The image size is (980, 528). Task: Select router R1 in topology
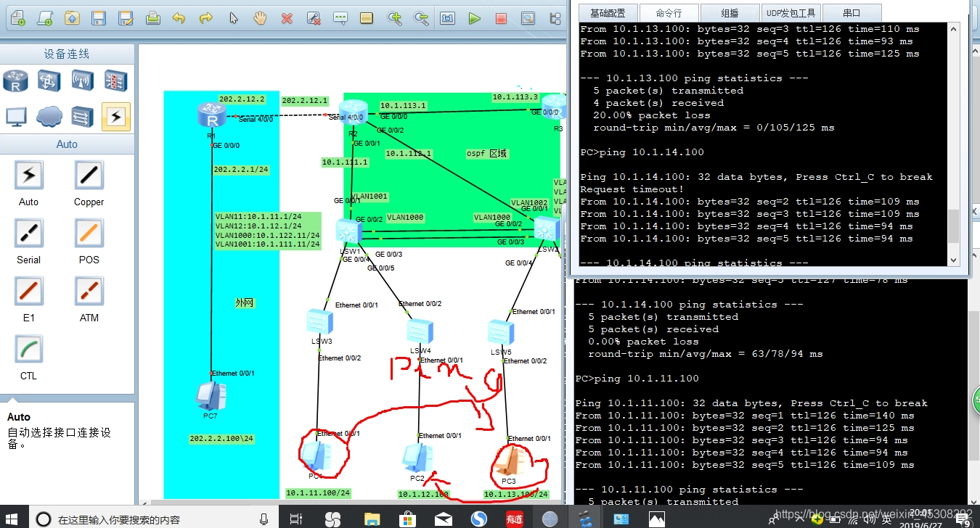(211, 117)
